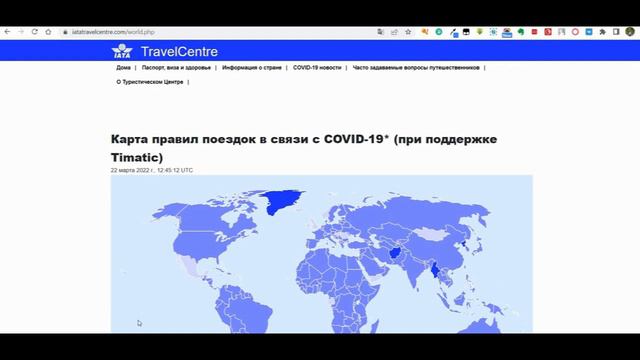Open the extension icon with blue label badge
This screenshot has width=640, height=360.
[507, 33]
